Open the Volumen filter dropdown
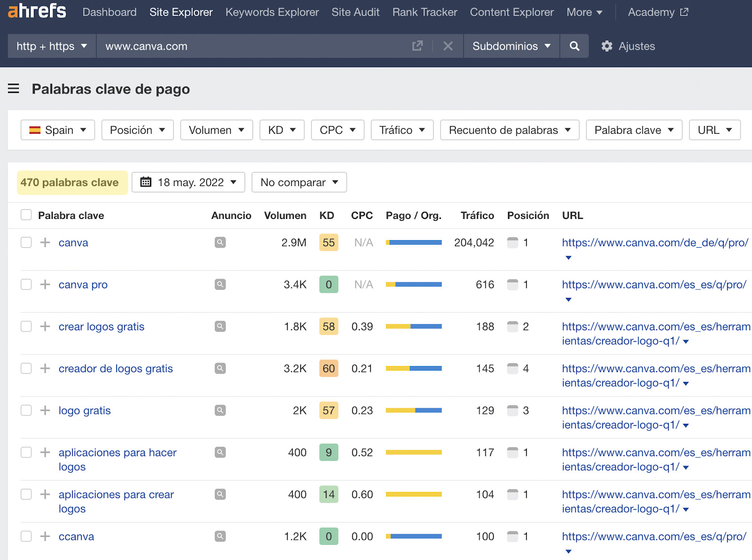The image size is (752, 560). pos(217,130)
